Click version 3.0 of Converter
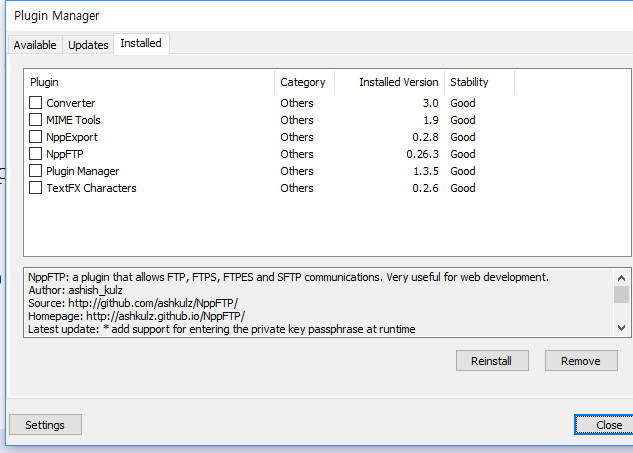This screenshot has height=453, width=633. tap(430, 103)
